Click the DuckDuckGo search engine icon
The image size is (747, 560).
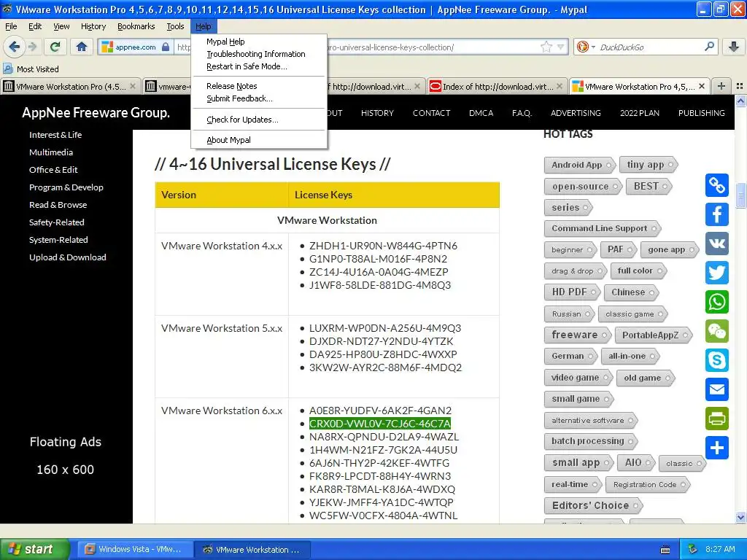tap(582, 47)
